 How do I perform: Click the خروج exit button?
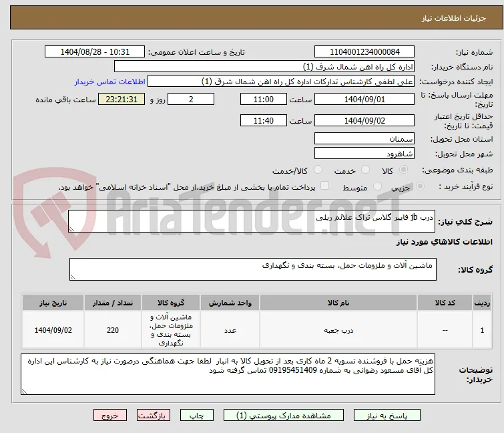[x=110, y=416]
